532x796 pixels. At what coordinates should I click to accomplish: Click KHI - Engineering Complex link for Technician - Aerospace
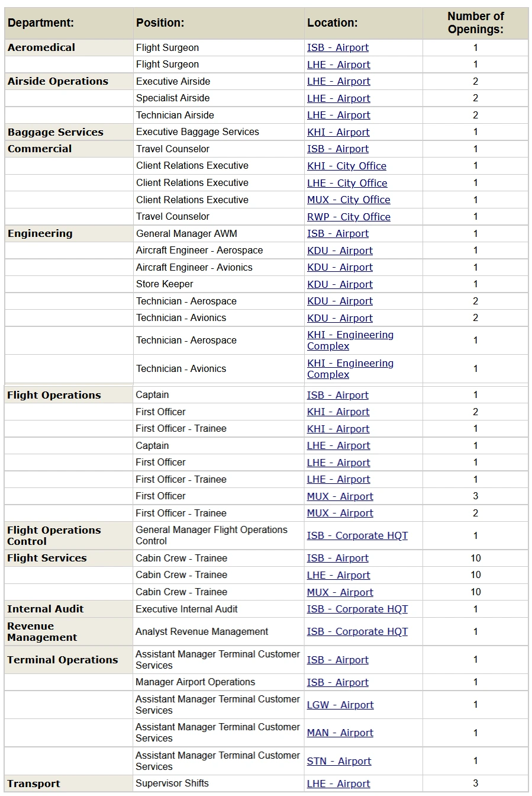[350, 341]
